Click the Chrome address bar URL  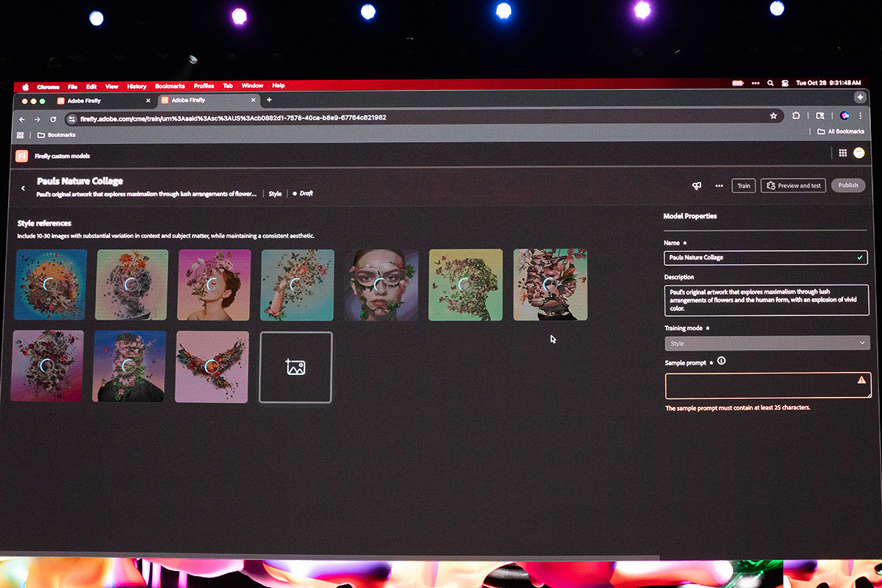(233, 118)
